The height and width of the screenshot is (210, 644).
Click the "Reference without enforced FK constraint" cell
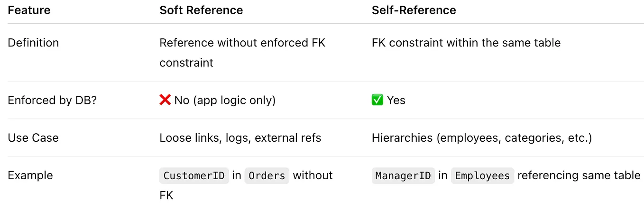click(x=242, y=52)
